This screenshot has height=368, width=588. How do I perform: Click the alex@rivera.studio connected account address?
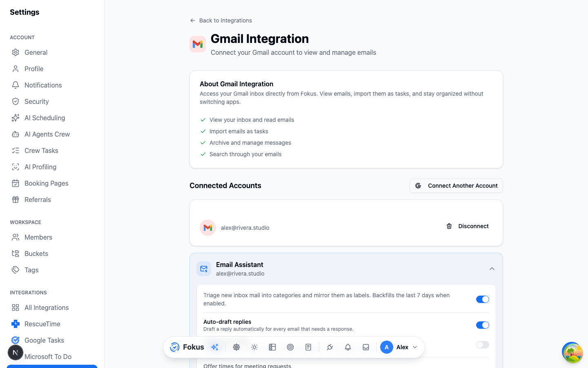[245, 228]
